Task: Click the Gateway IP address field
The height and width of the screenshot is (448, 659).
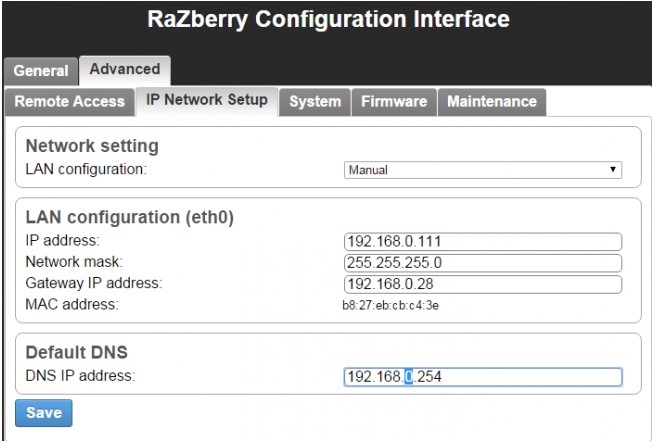Action: point(483,285)
